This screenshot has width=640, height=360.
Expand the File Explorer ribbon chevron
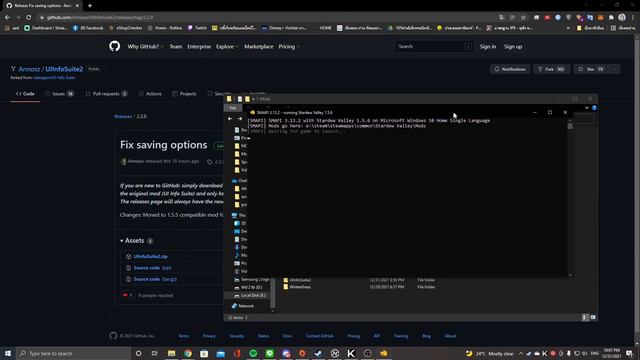[x=587, y=108]
